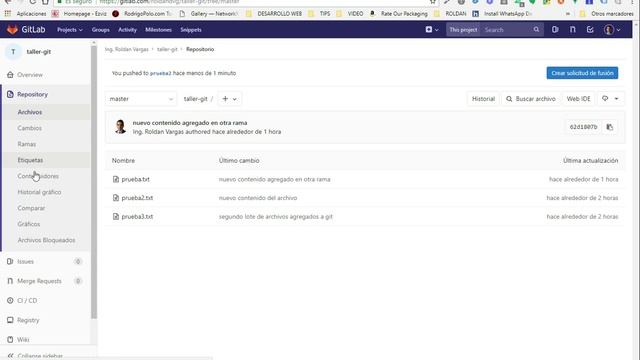Open Archivos Bloqueados
The width and height of the screenshot is (640, 360).
coord(46,240)
